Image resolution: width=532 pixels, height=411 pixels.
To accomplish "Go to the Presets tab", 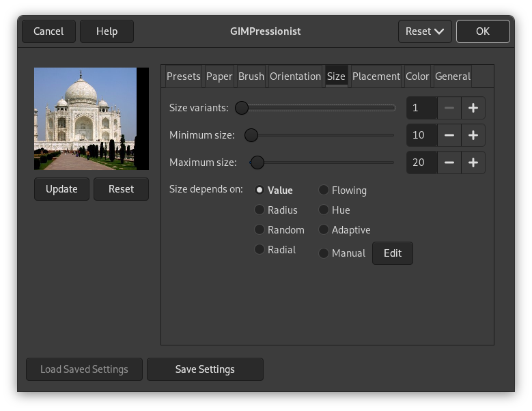I will click(183, 76).
